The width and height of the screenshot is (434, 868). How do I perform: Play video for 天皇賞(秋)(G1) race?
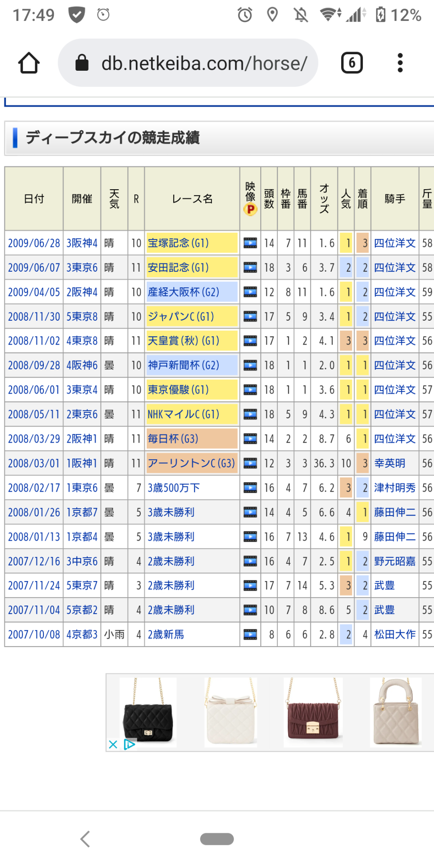[x=250, y=341]
